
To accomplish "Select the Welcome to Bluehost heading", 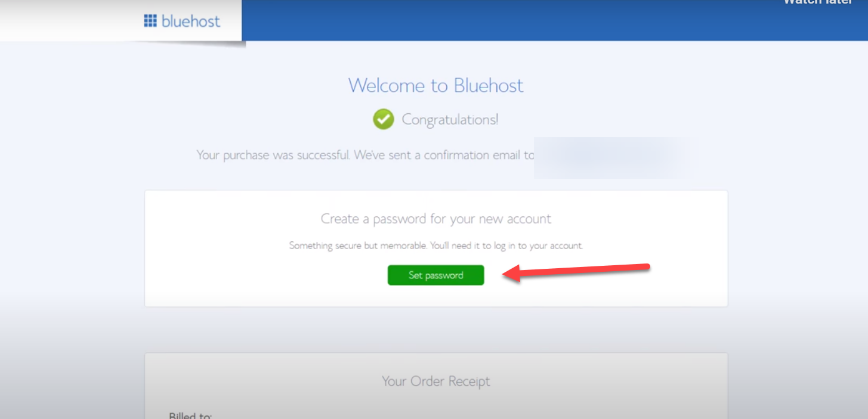I will pyautogui.click(x=435, y=85).
